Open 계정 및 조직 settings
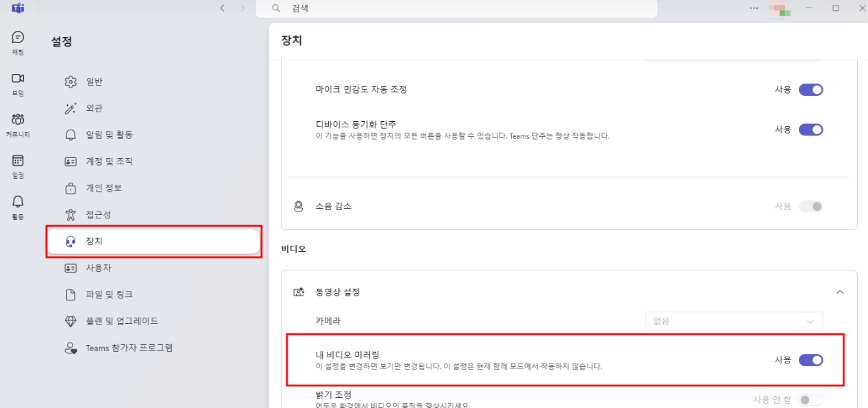The height and width of the screenshot is (408, 868). coord(109,162)
